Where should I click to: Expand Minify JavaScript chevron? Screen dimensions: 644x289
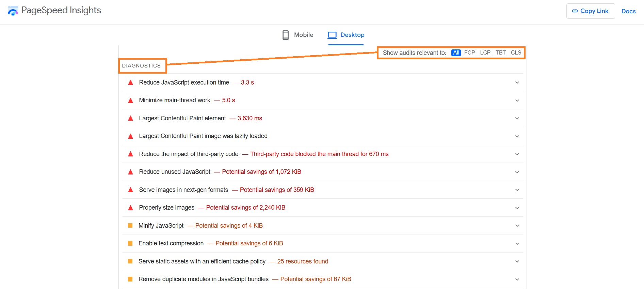tap(517, 226)
